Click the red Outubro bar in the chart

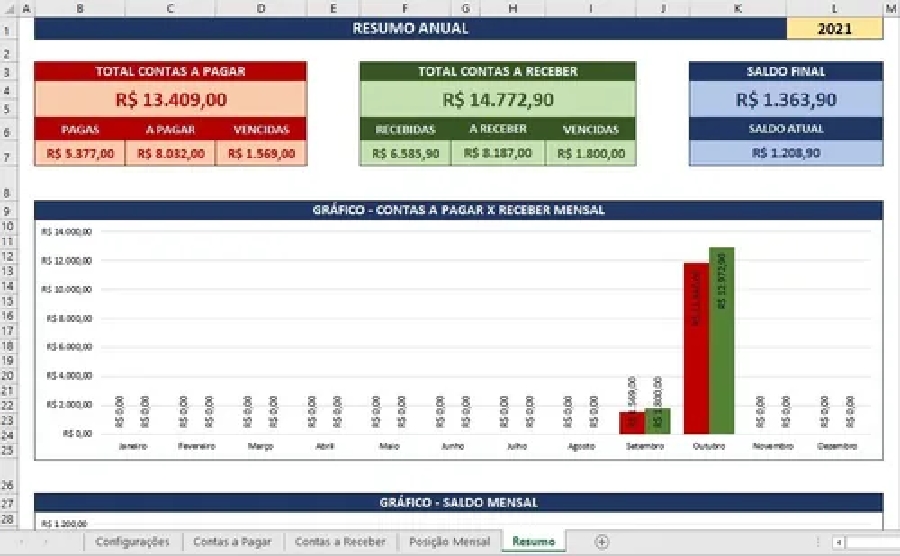point(696,348)
